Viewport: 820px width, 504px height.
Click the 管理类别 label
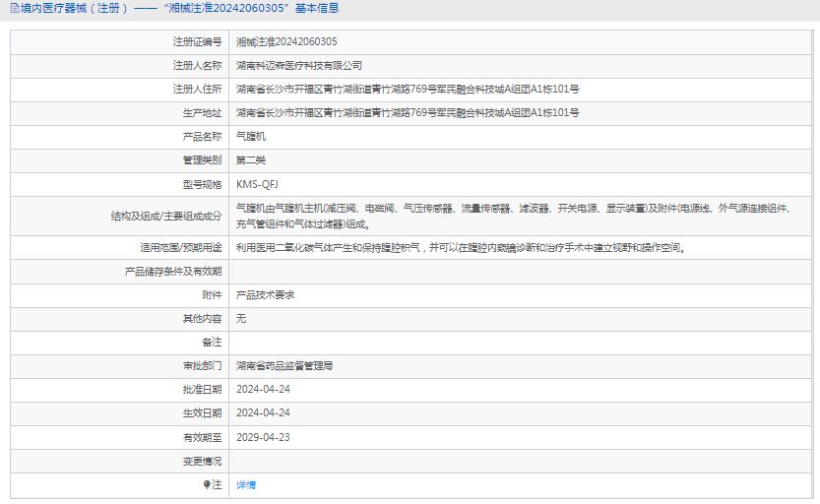(x=203, y=160)
